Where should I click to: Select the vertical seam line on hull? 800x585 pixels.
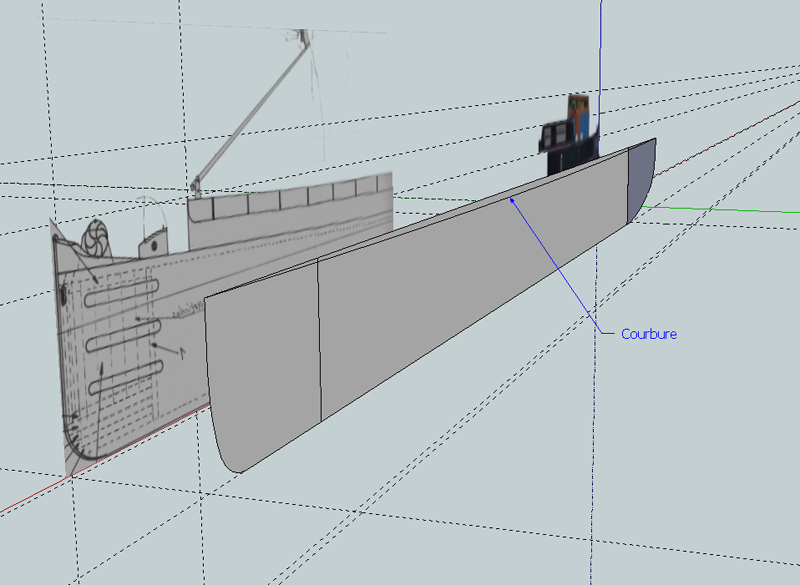318,340
